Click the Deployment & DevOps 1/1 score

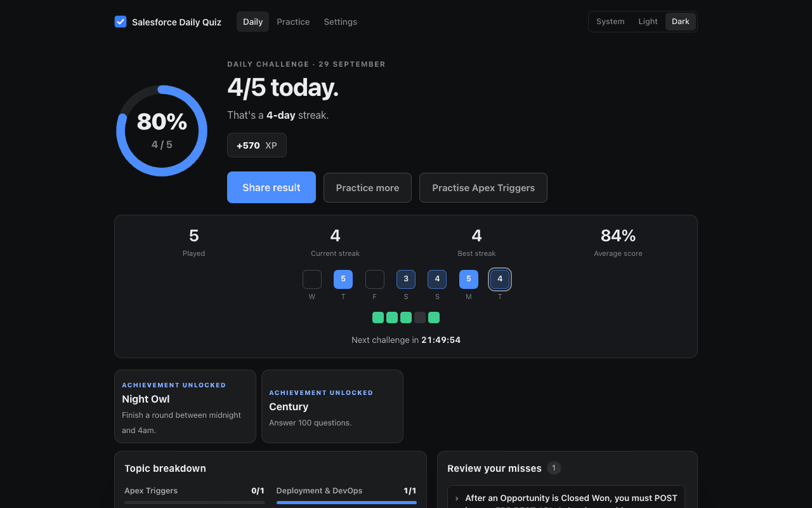410,491
